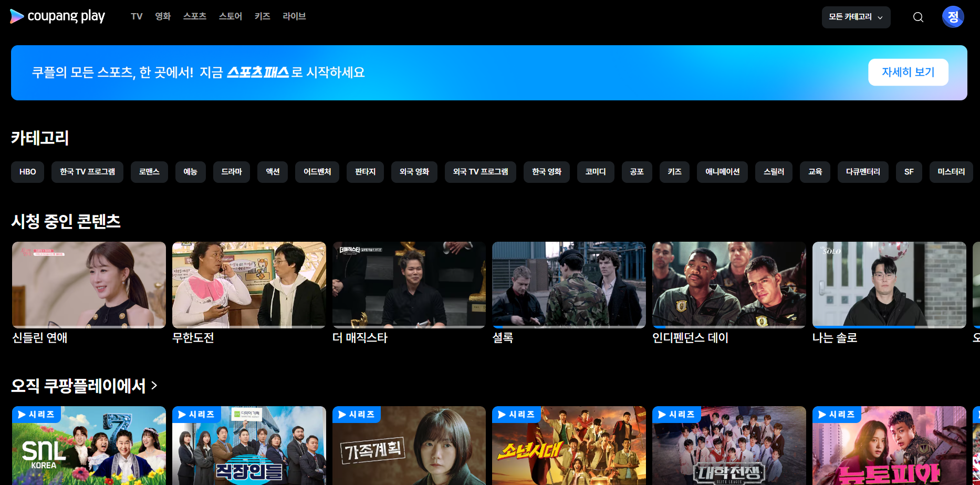
Task: Click the 인디펜던스 데이 title text
Action: [x=691, y=338]
